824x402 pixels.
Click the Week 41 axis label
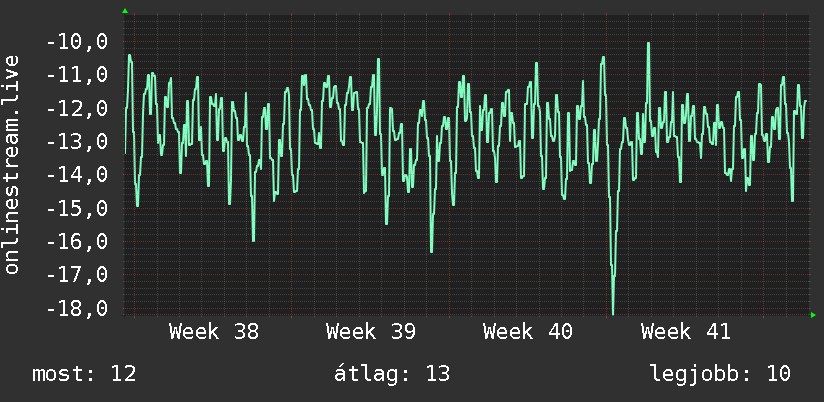tap(685, 332)
